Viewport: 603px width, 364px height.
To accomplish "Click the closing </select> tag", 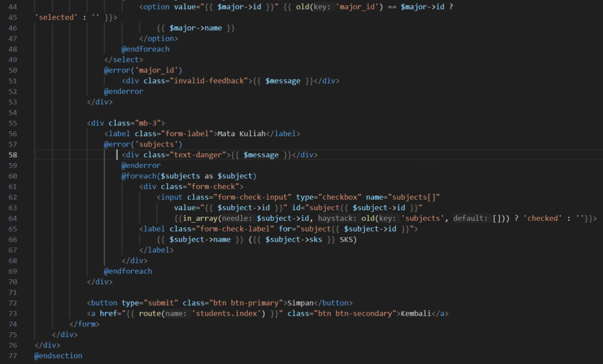I will [124, 59].
